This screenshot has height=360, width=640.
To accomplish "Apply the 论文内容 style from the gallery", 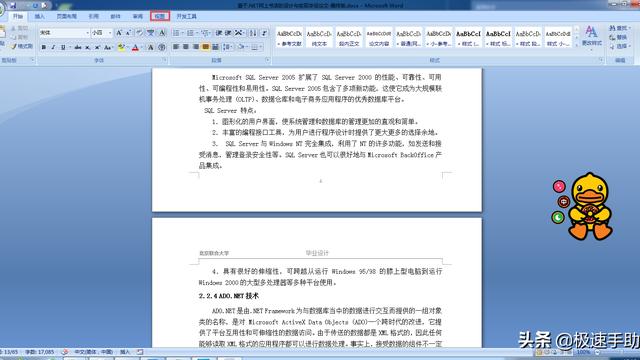I will pyautogui.click(x=379, y=38).
